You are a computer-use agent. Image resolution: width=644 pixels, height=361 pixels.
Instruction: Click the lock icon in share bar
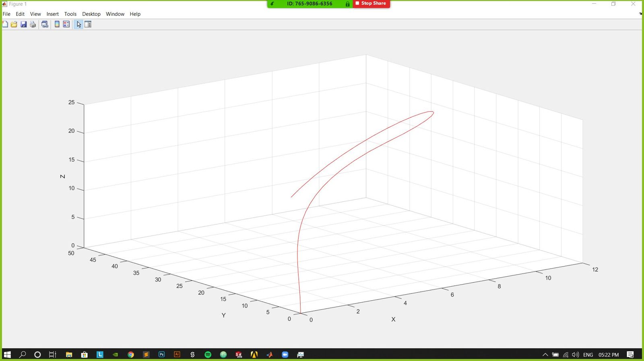coord(347,4)
